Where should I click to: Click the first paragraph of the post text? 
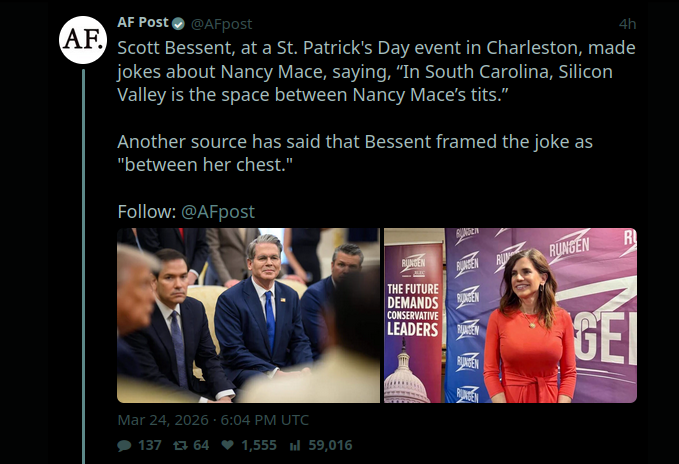(376, 72)
